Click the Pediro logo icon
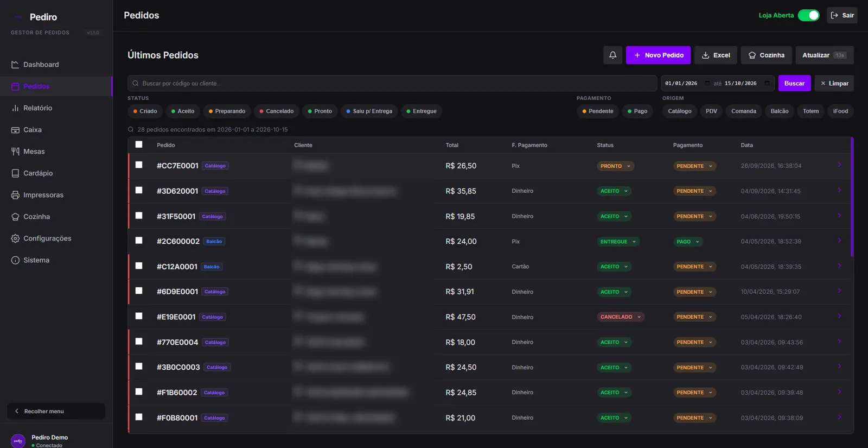Screen dimensions: 868x448 click(18, 17)
